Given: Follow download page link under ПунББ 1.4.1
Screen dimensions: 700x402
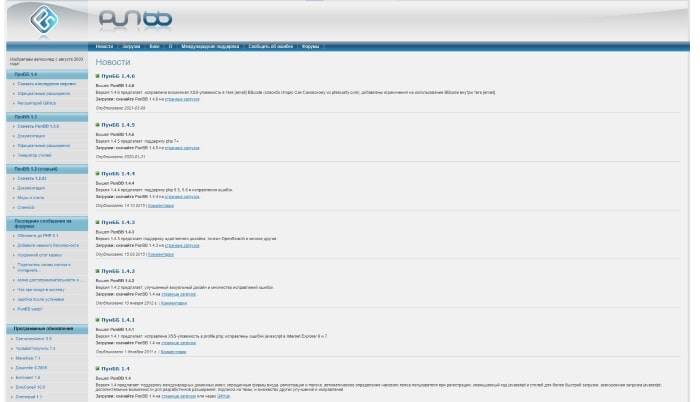Looking at the screenshot, I should [179, 343].
